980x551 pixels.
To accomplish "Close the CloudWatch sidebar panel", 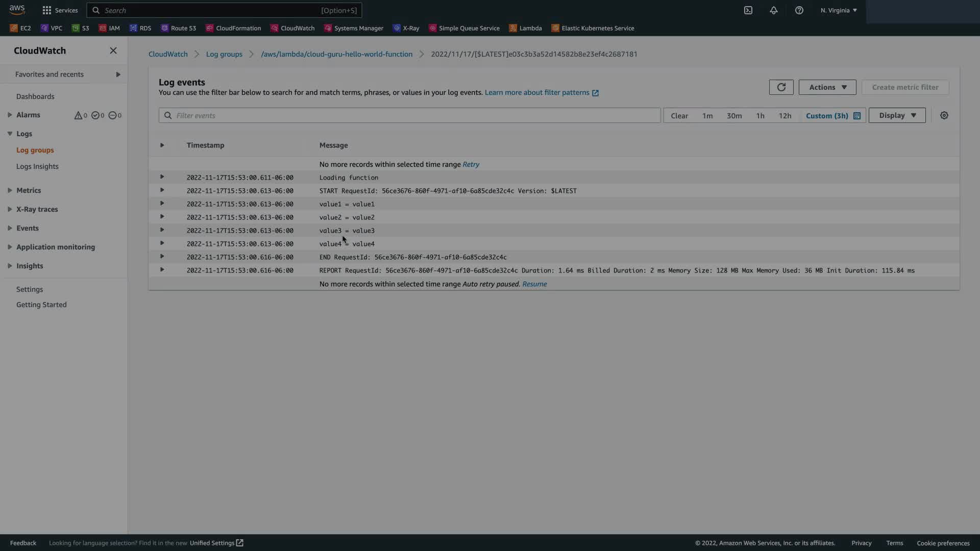I will click(x=113, y=51).
